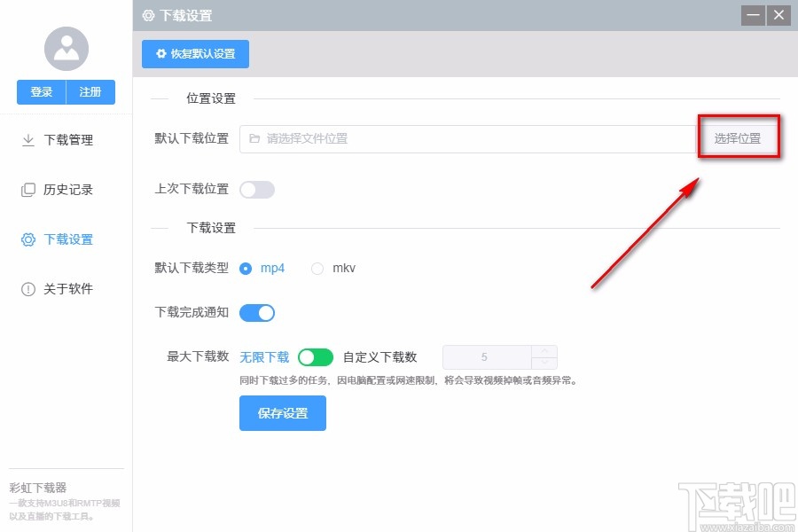Click the 请选择文件位置 input field
798x532 pixels.
click(399, 138)
